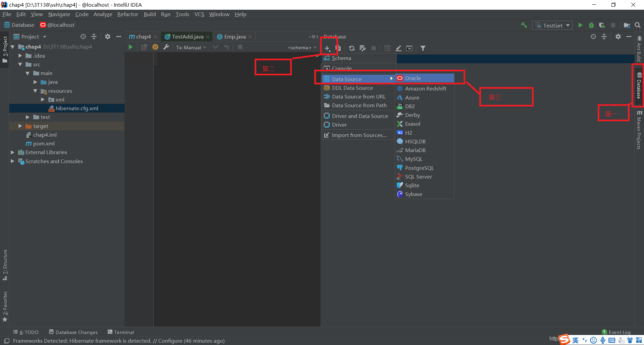Expand the .idea folder
644x345 pixels.
[20, 56]
